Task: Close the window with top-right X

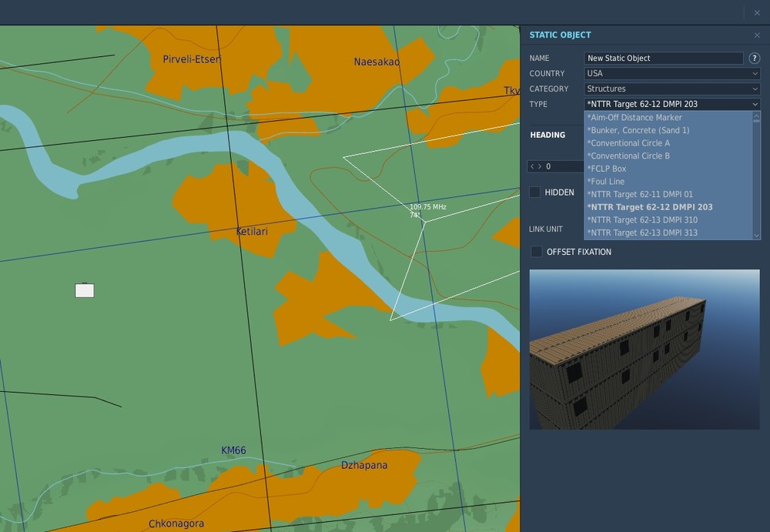Action: (x=757, y=13)
